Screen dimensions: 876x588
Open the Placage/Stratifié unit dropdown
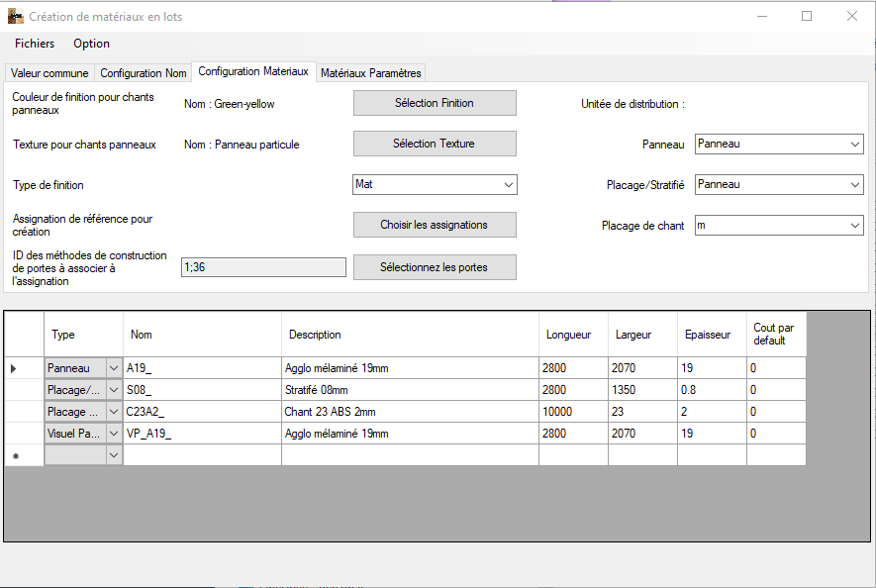tap(779, 185)
